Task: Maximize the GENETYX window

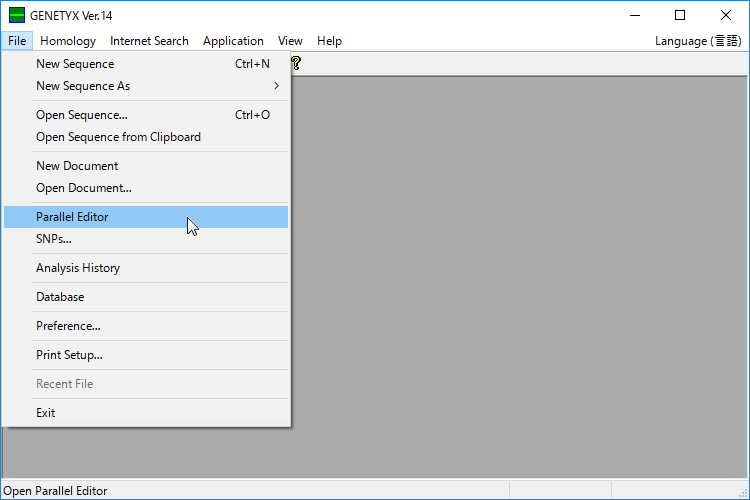Action: click(x=680, y=15)
